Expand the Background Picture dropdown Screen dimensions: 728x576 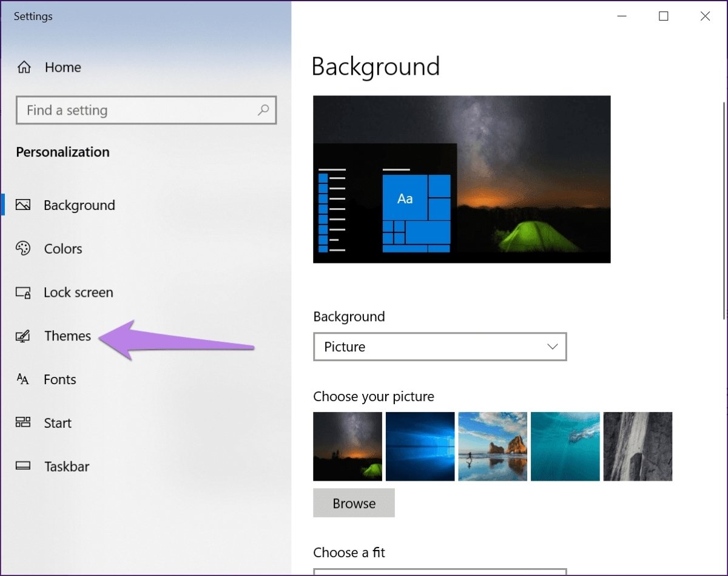coord(440,347)
